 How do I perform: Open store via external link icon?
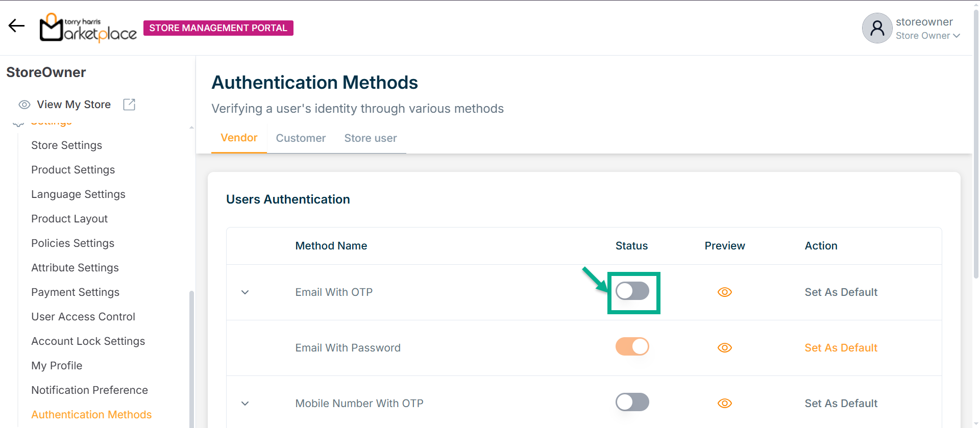tap(129, 105)
